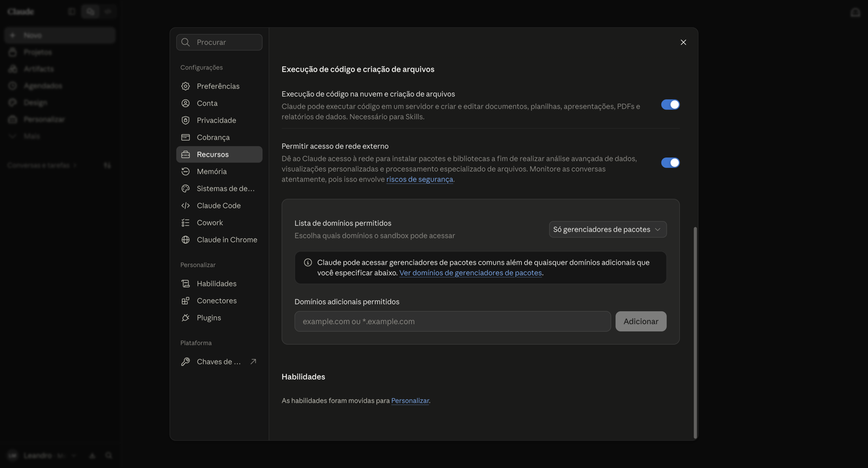Turn off Permitir acesso de rede externo
Image resolution: width=868 pixels, height=468 pixels.
[670, 163]
